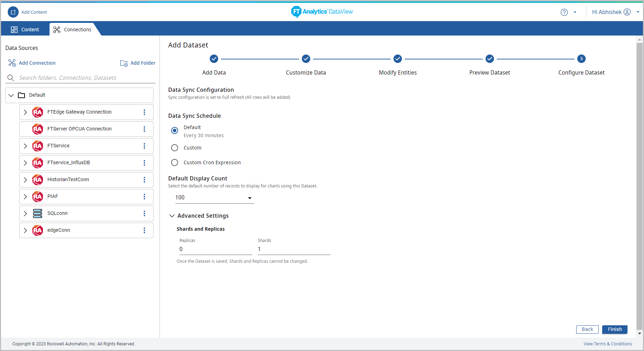Select the Custom sync schedule option
The width and height of the screenshot is (644, 351).
175,148
